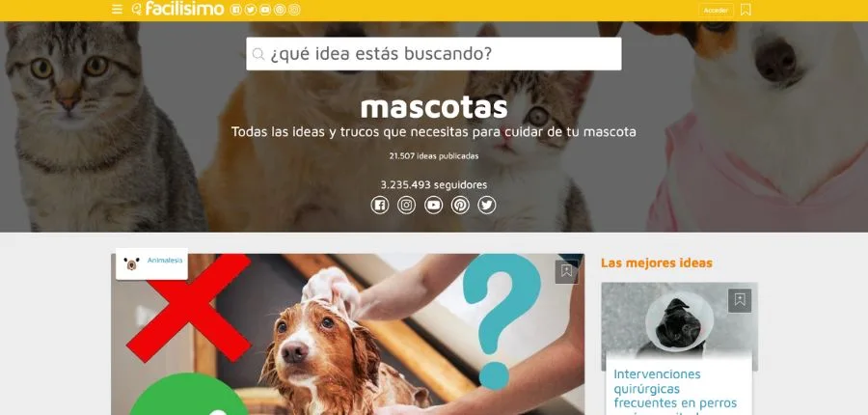The width and height of the screenshot is (868, 415).
Task: Open Instagram icon below seguidores count
Action: 406,205
